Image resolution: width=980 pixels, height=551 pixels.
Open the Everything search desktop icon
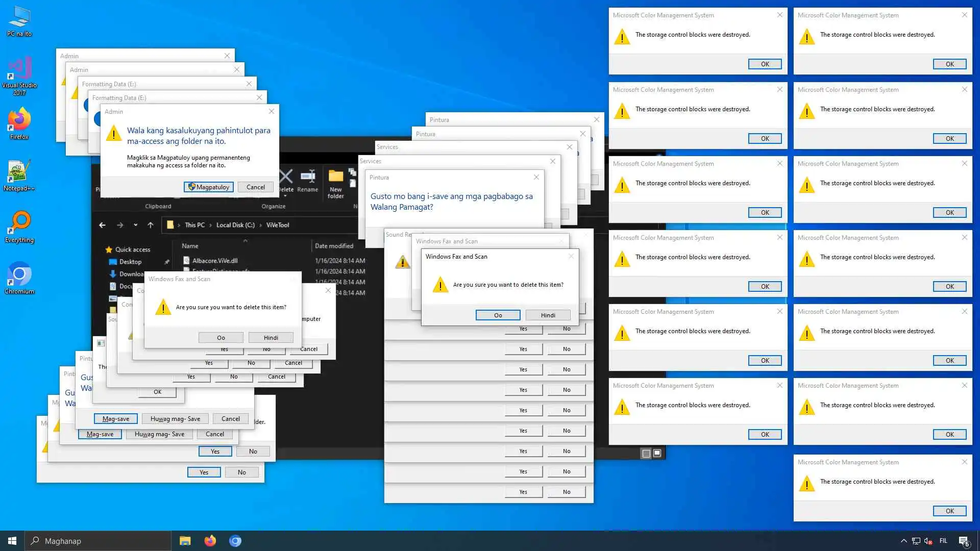19,223
